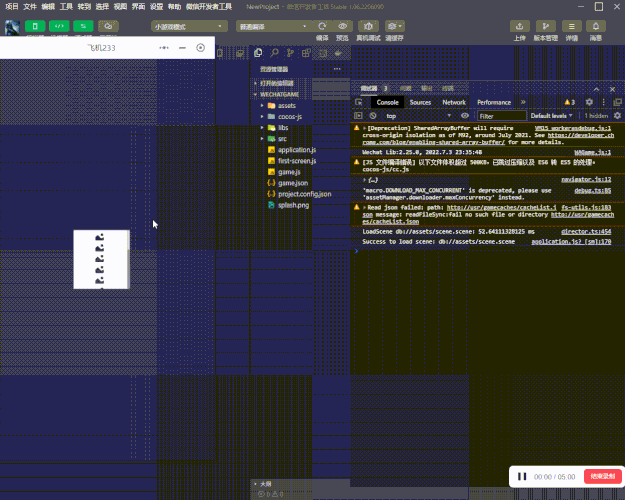This screenshot has width=625, height=500.
Task: Switch to the Network tab
Action: (x=454, y=102)
